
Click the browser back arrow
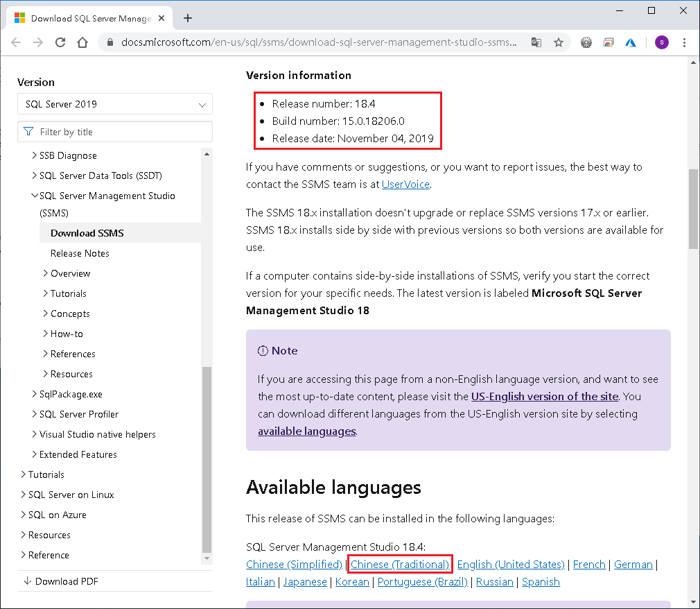coord(16,42)
